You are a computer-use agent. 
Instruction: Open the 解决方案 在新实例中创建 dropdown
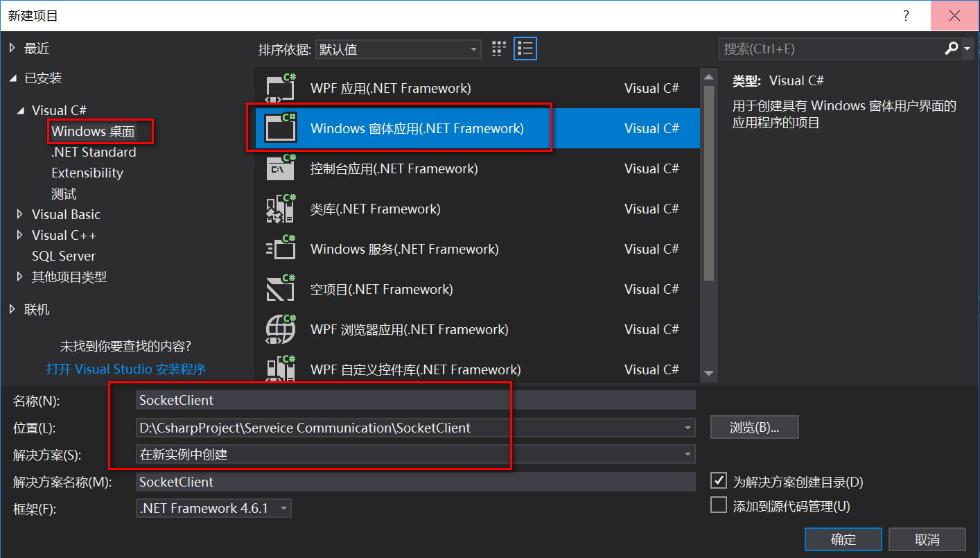(x=688, y=455)
